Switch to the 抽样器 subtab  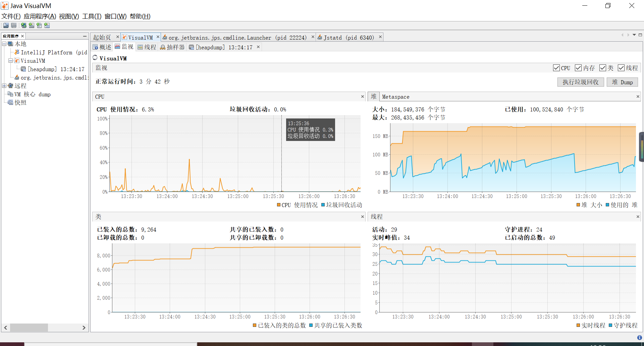[x=172, y=47]
